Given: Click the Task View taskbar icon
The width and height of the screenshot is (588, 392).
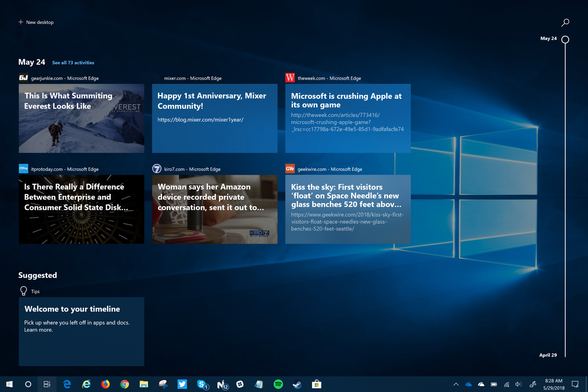Looking at the screenshot, I should 47,384.
